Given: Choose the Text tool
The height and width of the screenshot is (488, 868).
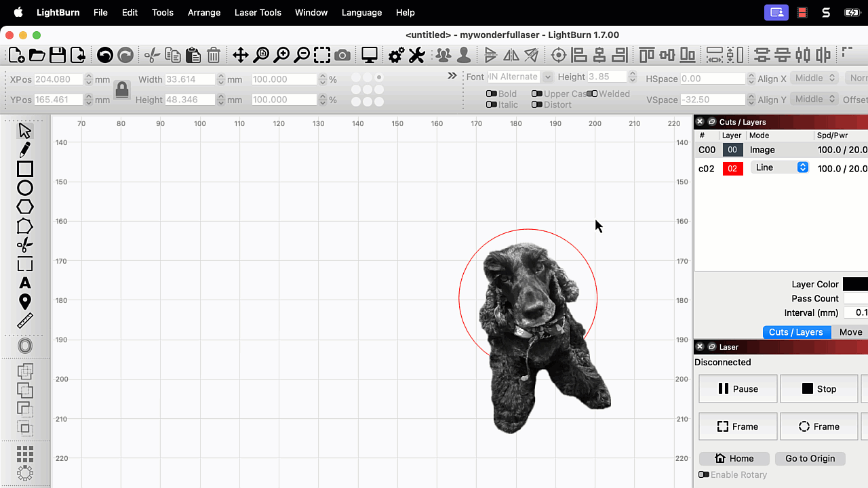Looking at the screenshot, I should [25, 283].
